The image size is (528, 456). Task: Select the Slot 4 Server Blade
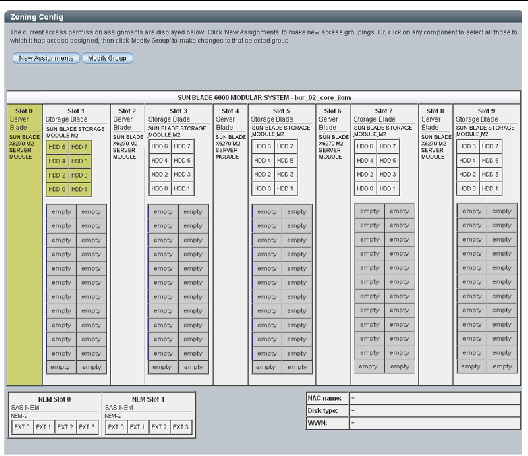(x=230, y=245)
